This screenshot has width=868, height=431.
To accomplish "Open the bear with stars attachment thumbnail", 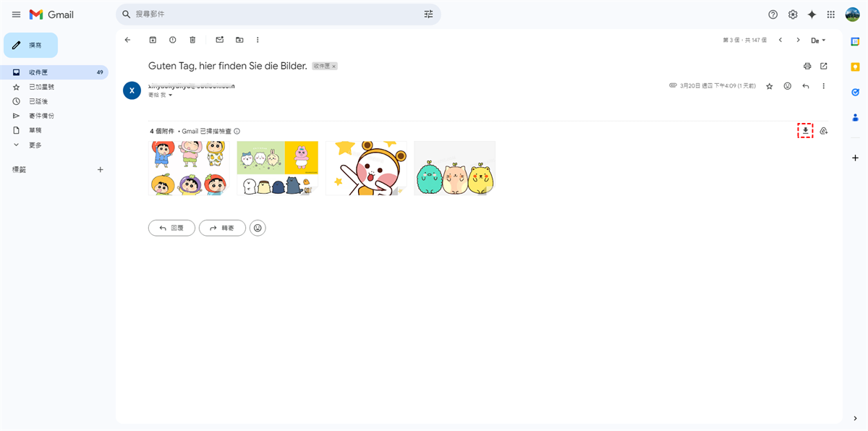I will tap(366, 168).
